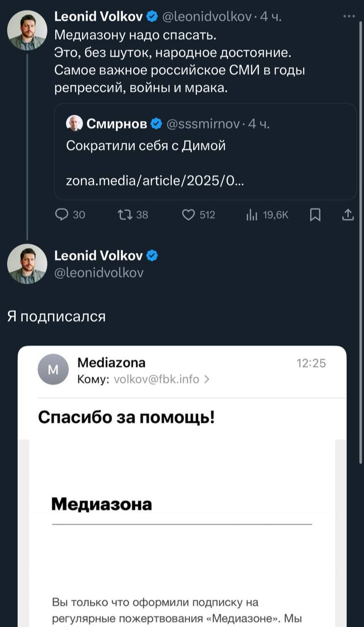Screen dimensions: 364x627
Task: Open the zona.media article link
Action: 155,181
